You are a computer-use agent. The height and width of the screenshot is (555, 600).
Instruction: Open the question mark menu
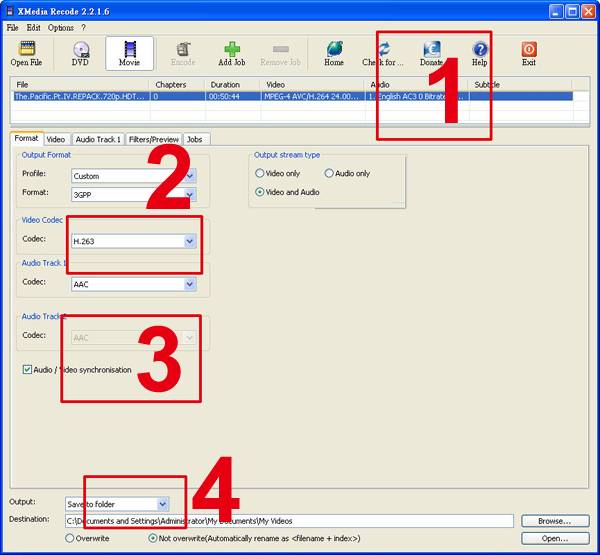83,28
